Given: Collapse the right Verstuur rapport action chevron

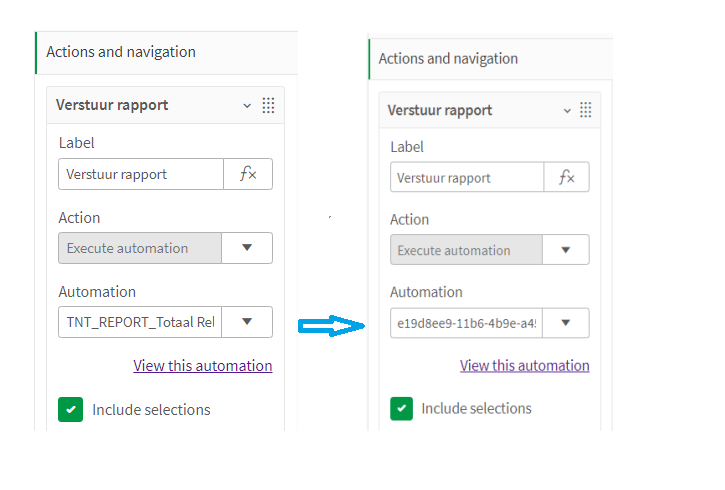Looking at the screenshot, I should pyautogui.click(x=567, y=110).
